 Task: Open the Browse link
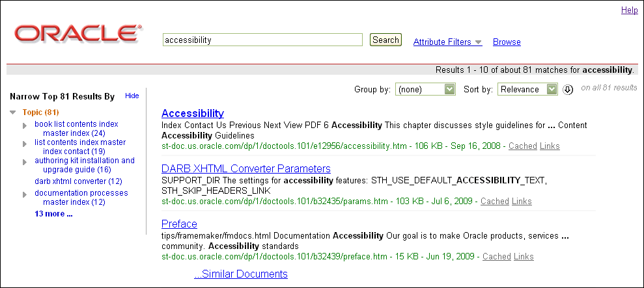507,42
